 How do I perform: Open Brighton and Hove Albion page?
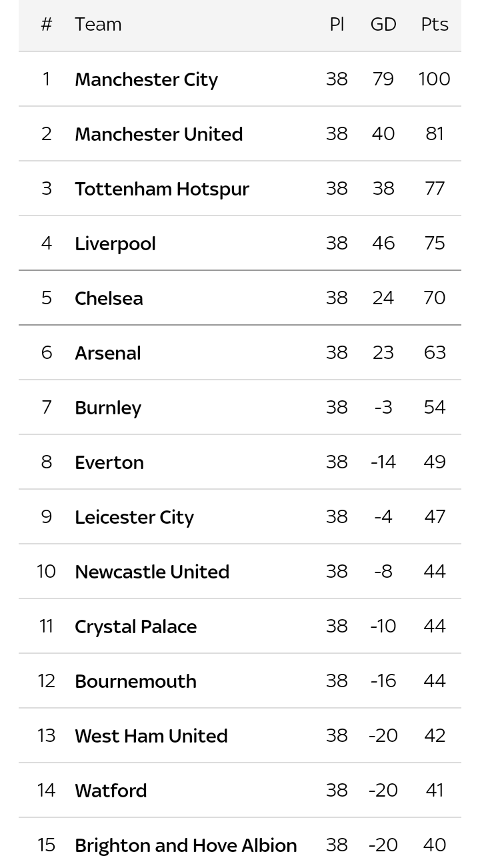tap(185, 845)
